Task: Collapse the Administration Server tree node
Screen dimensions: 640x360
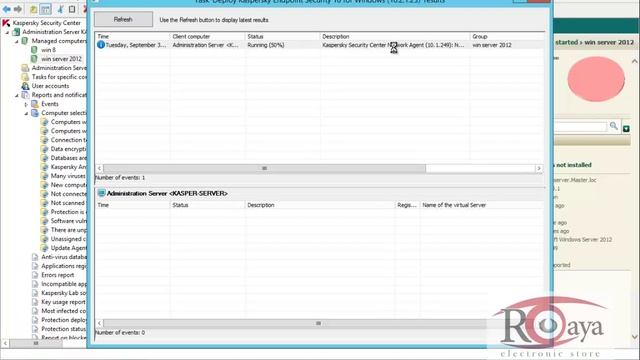Action: point(7,32)
